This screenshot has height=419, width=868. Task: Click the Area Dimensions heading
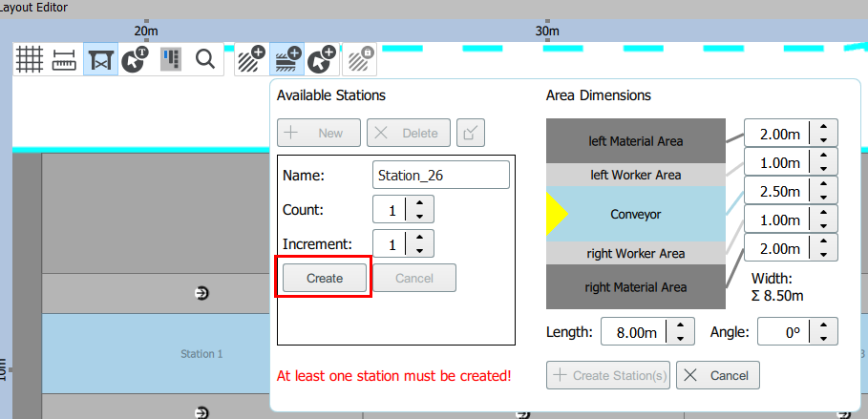pos(599,95)
